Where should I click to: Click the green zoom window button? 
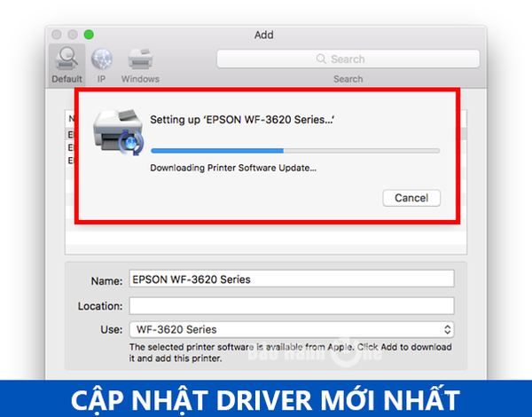tap(89, 35)
